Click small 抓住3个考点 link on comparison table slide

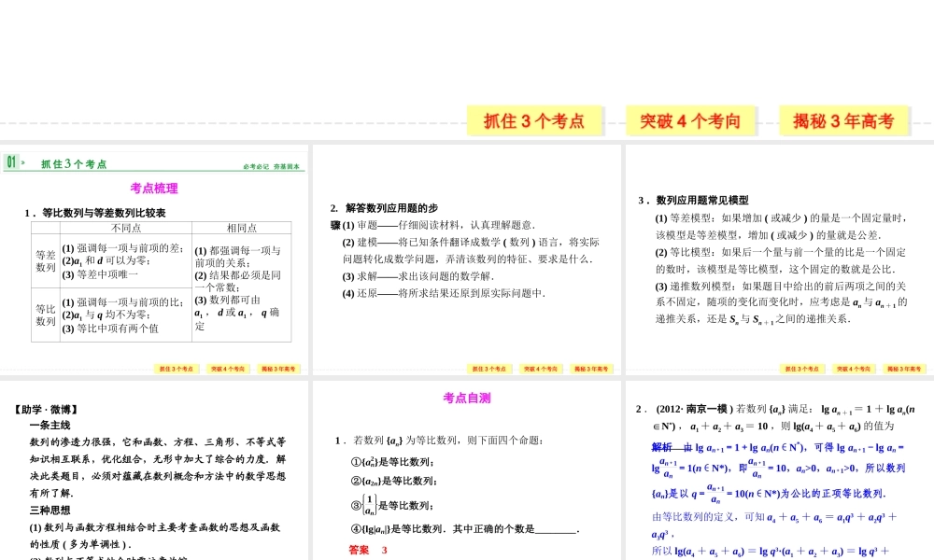177,369
